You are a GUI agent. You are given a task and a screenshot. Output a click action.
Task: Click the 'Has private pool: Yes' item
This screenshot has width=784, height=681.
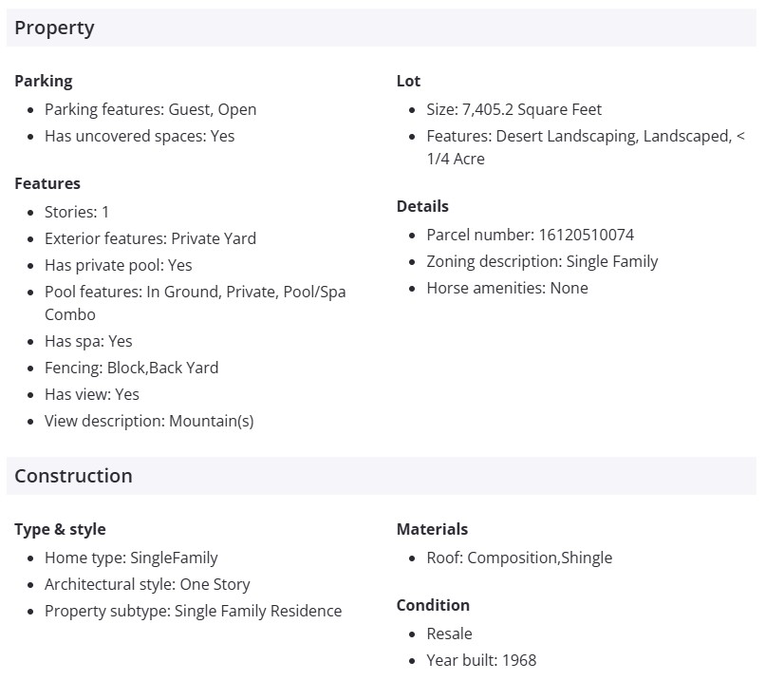pyautogui.click(x=119, y=265)
